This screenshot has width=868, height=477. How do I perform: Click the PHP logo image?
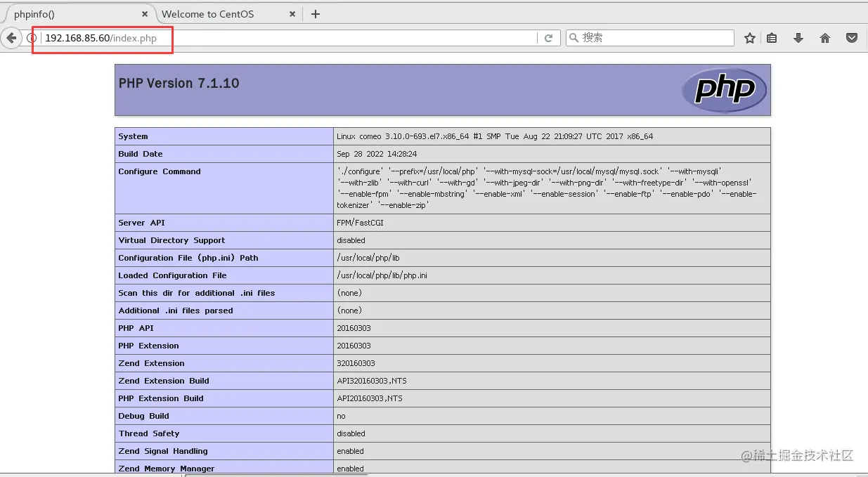coord(724,90)
